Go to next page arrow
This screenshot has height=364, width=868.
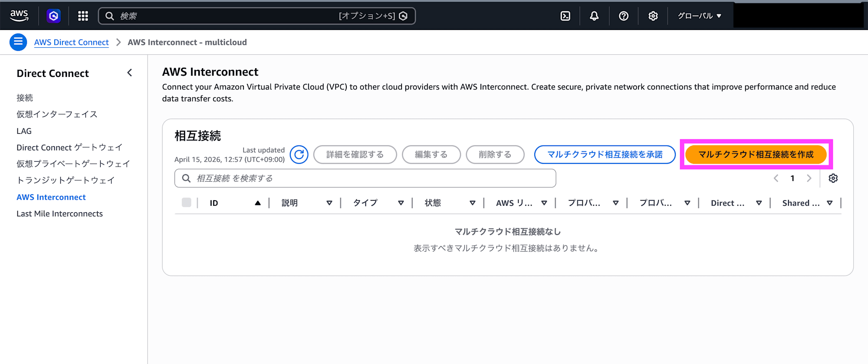click(x=809, y=178)
